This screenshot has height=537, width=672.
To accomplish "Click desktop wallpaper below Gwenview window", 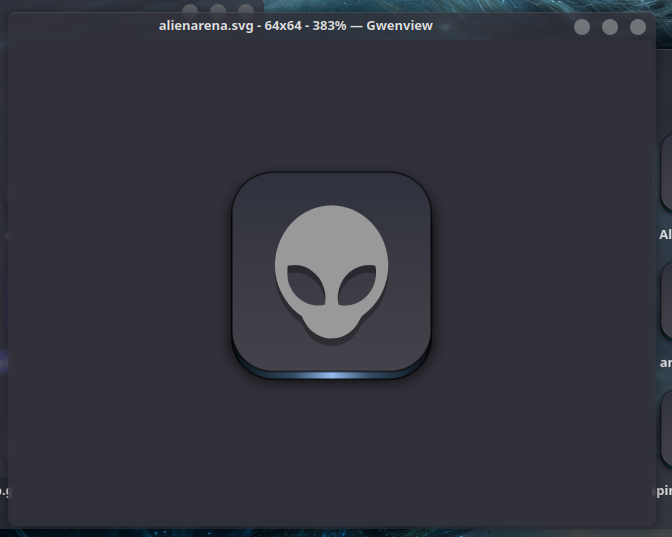I will pos(330,531).
